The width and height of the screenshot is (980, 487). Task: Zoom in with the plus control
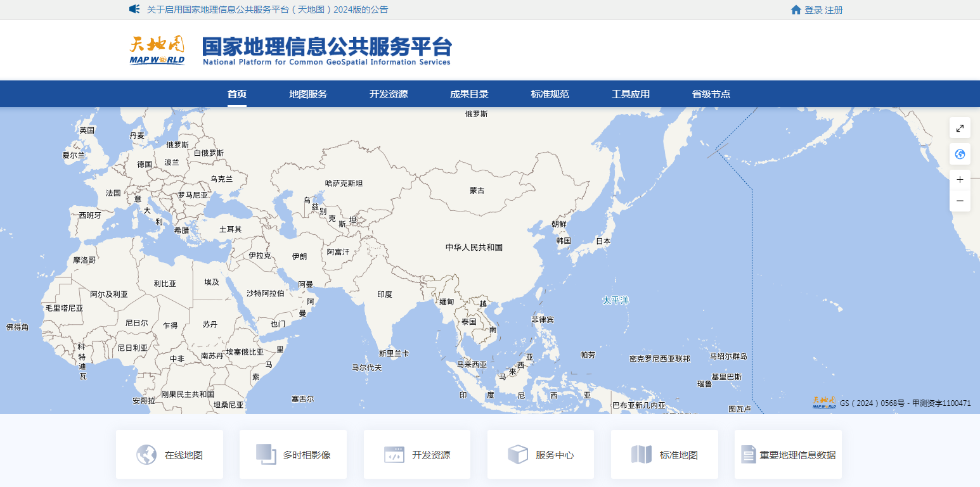pyautogui.click(x=960, y=179)
